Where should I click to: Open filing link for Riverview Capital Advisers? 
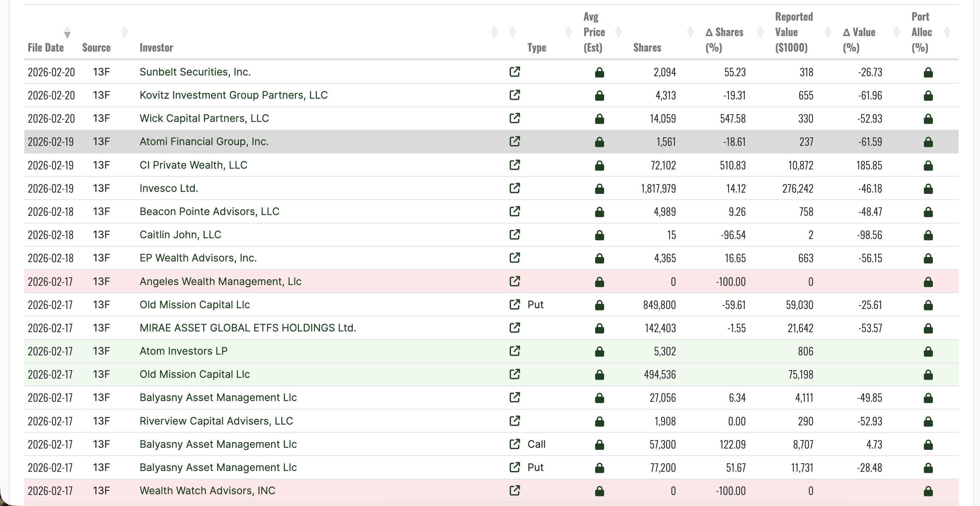pyautogui.click(x=515, y=421)
